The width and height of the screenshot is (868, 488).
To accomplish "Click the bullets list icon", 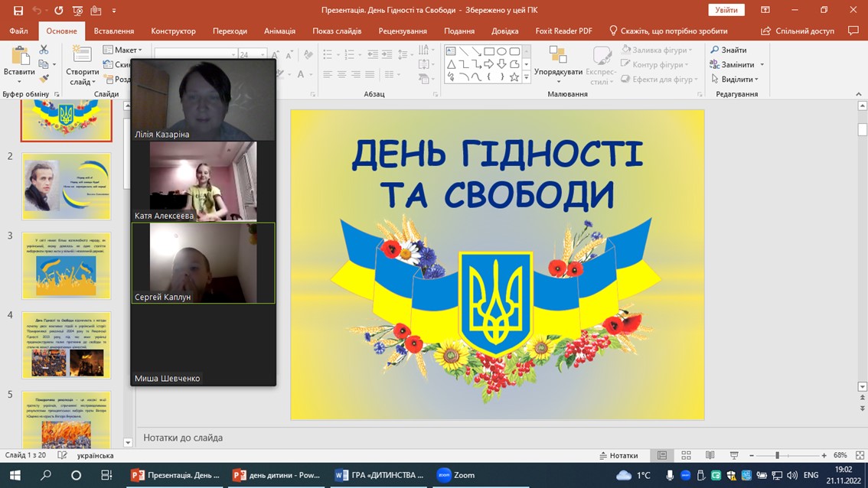I will pos(328,54).
